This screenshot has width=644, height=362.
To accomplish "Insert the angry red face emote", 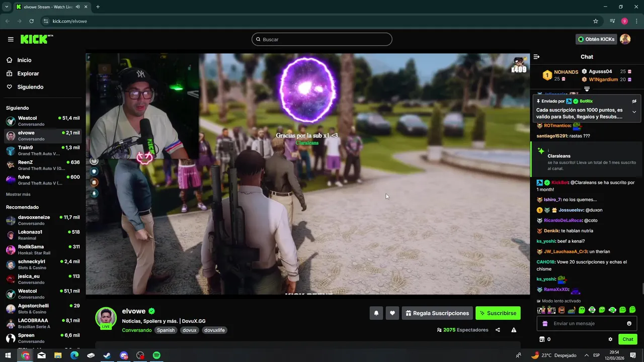I will [561, 310].
